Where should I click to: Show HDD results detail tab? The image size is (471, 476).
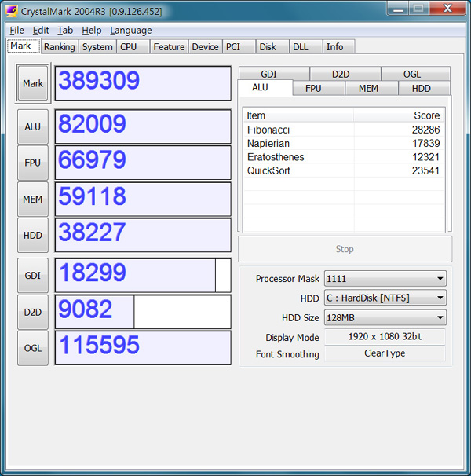424,88
